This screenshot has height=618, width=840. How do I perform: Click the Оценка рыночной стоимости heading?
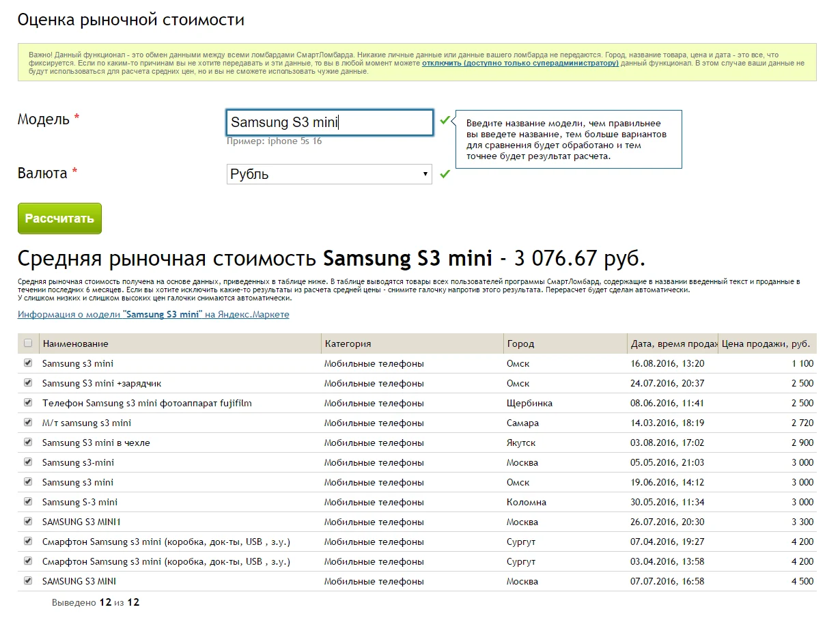[x=131, y=20]
